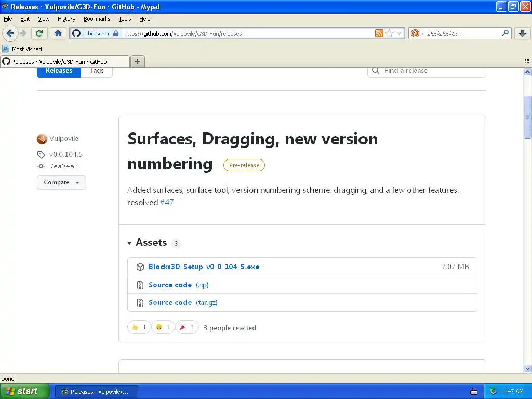Click the Releases Vulpovile taskbar button
Viewport: 532px width, 399px height.
tap(96, 392)
